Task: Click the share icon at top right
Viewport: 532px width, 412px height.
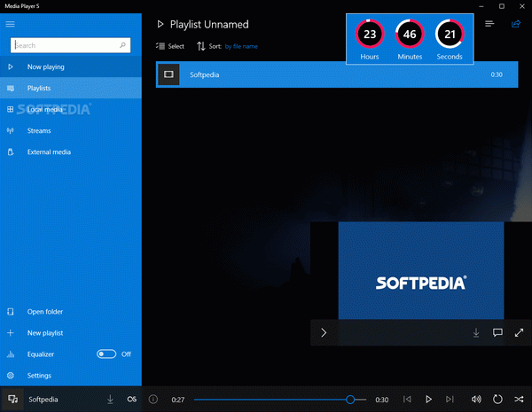Action: tap(516, 24)
